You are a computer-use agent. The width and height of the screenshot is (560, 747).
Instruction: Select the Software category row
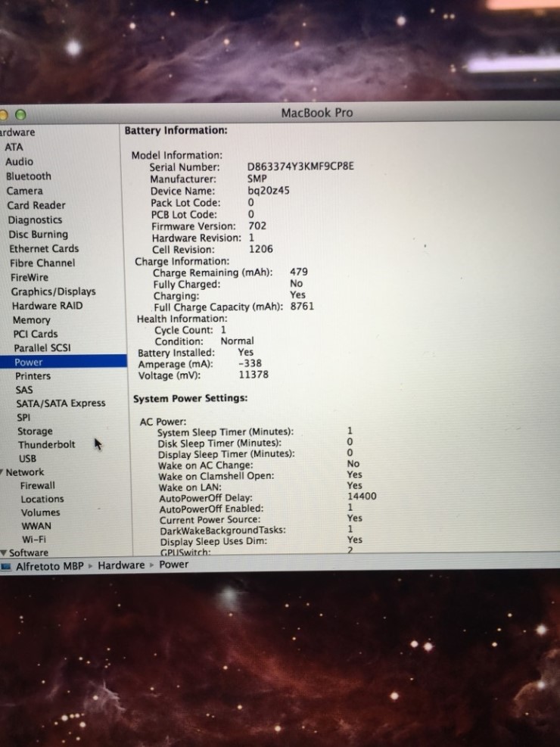pyautogui.click(x=29, y=553)
